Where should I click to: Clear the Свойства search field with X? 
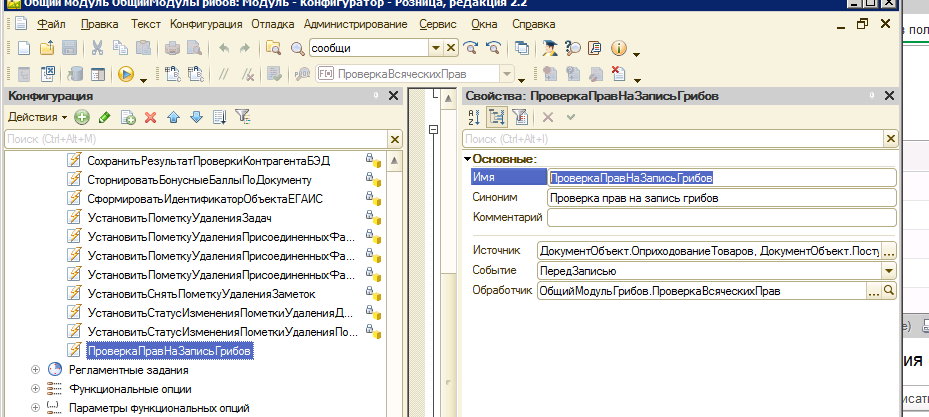(x=890, y=139)
